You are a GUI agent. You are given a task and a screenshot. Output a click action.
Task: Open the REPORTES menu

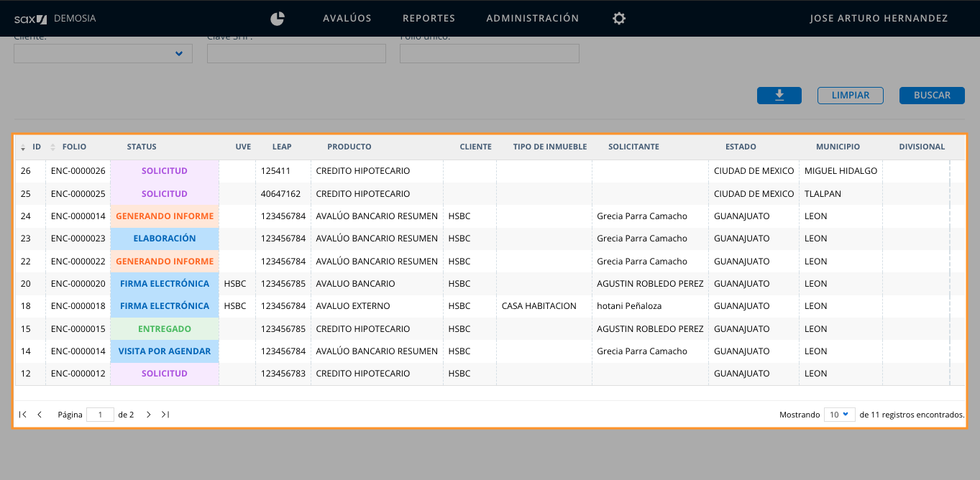point(429,19)
